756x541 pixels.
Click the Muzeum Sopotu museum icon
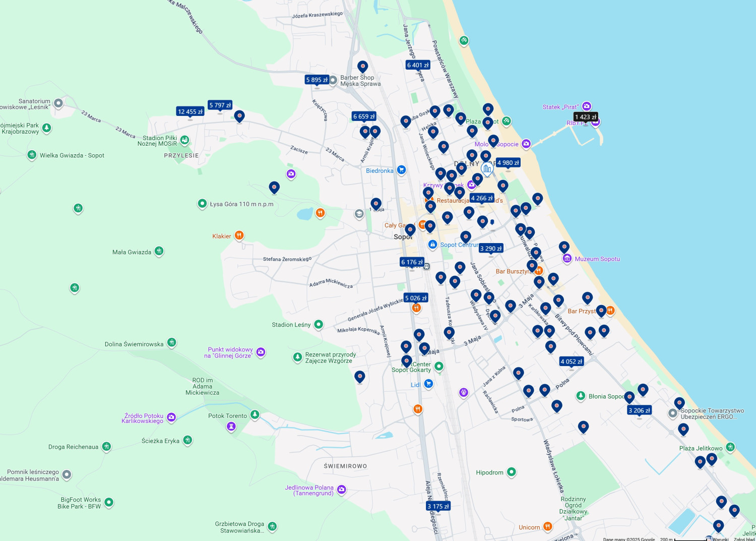click(567, 259)
